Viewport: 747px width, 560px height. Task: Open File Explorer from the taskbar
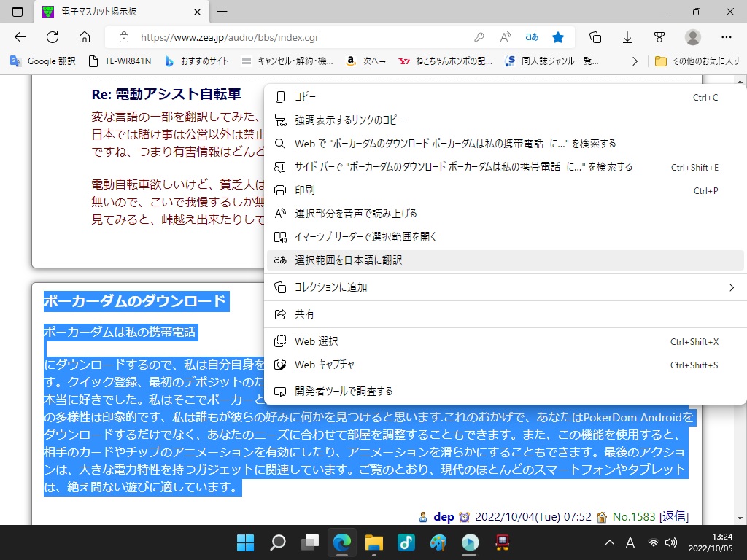(374, 542)
